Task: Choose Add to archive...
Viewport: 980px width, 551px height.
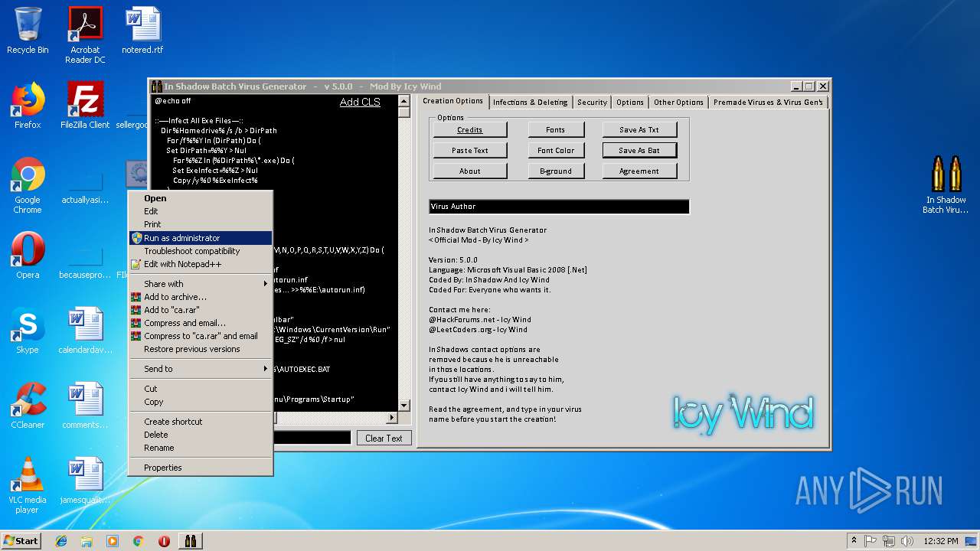Action: [x=200, y=297]
